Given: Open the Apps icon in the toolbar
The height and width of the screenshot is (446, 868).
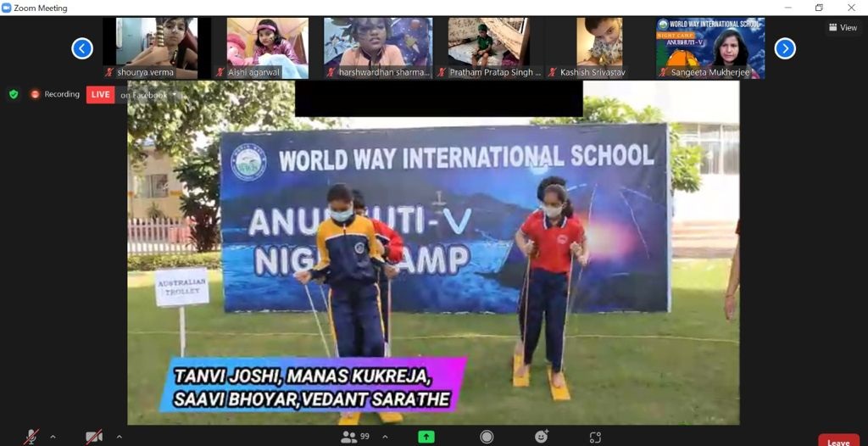Looking at the screenshot, I should click(x=595, y=438).
